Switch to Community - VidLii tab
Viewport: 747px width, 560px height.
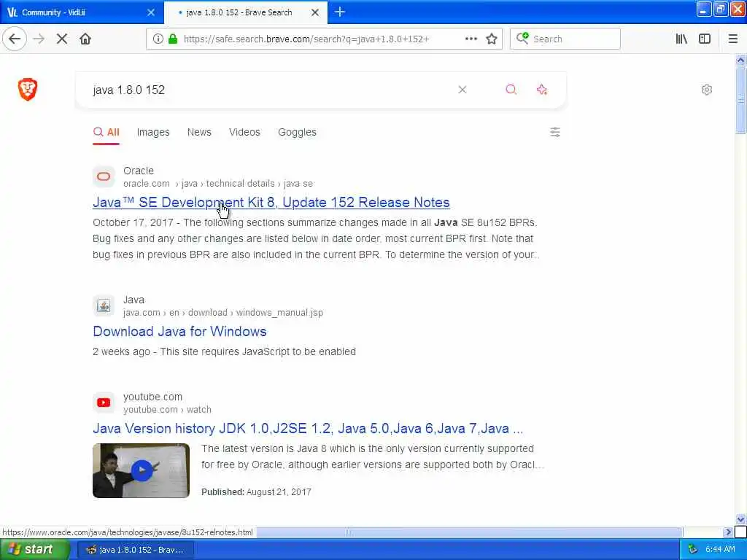click(x=81, y=12)
